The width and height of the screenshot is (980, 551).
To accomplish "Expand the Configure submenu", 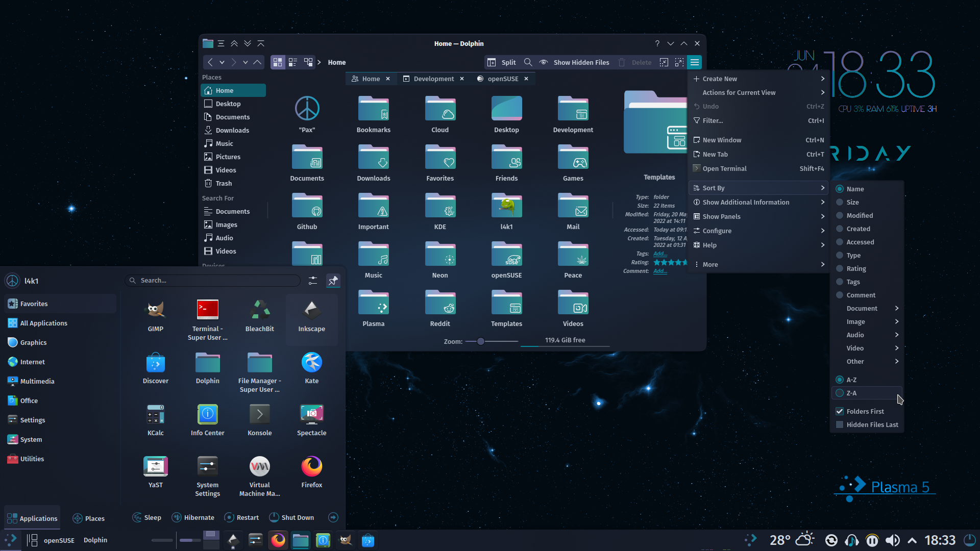I will 758,231.
